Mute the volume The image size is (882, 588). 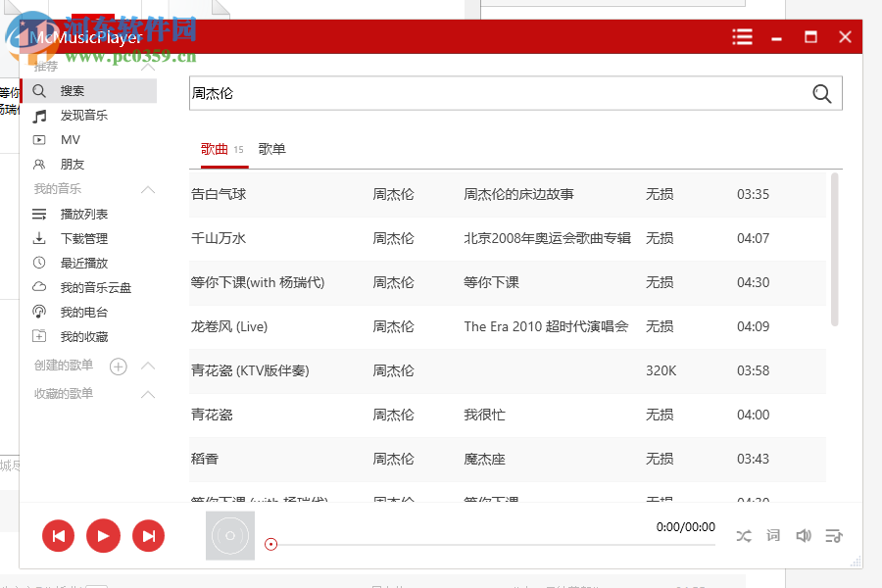coord(804,535)
